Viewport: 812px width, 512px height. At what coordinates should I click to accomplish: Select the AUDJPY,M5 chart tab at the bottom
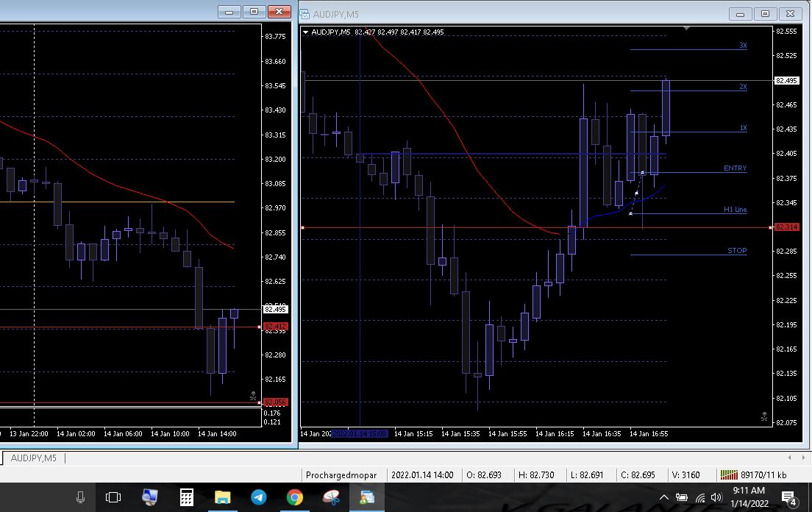coord(33,458)
